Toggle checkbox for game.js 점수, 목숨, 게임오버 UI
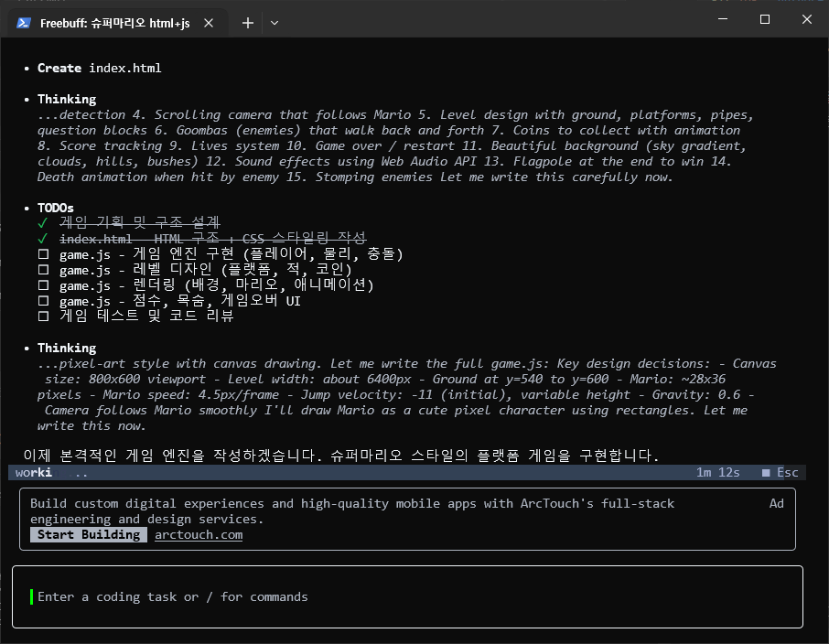The image size is (829, 644). coord(43,301)
